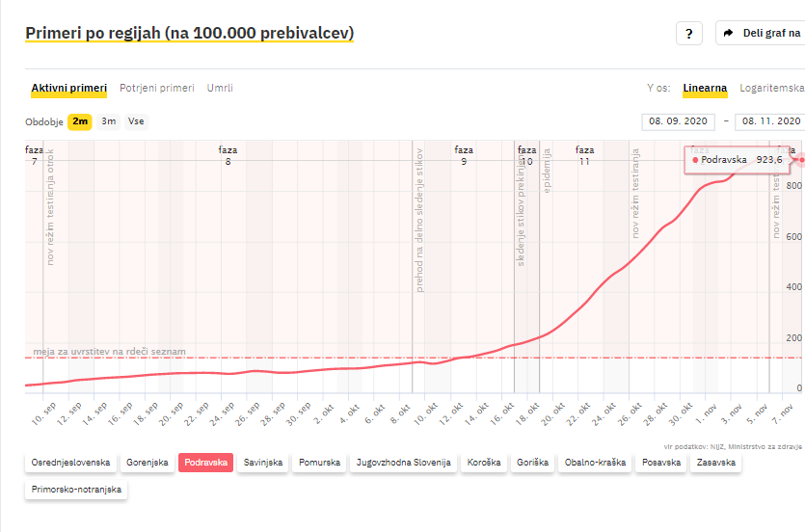Select Logaritemska Y axis scale
This screenshot has width=805, height=532.
click(771, 89)
